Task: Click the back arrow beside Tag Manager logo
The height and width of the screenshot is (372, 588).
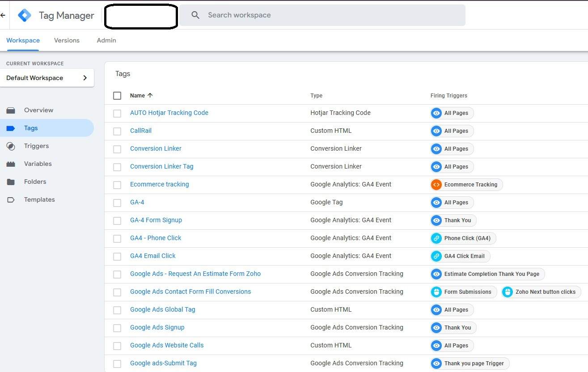Action: (x=3, y=15)
